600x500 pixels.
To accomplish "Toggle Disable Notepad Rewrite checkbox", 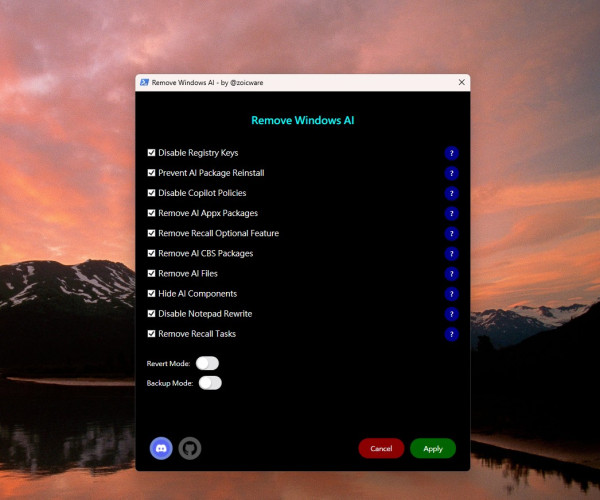I will point(152,313).
